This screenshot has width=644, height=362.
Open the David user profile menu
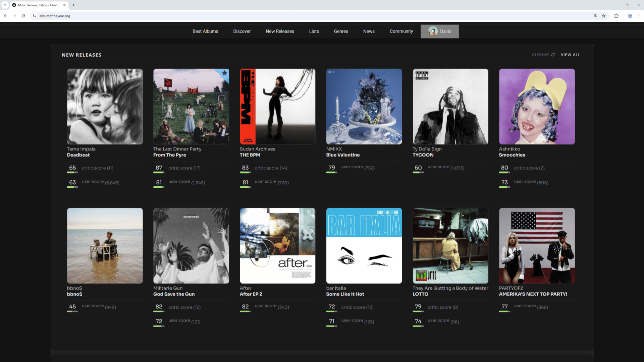[x=439, y=31]
